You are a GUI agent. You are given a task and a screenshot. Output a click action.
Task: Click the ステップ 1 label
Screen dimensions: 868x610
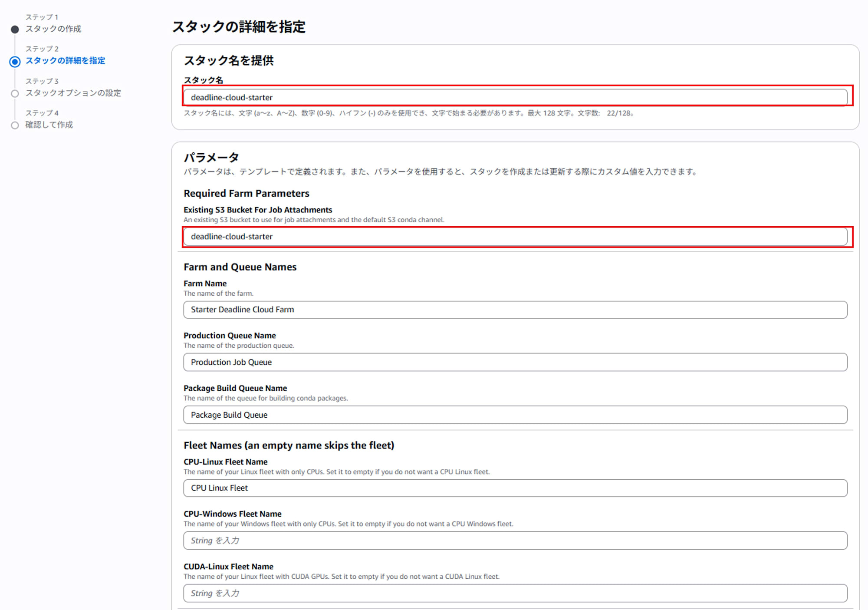click(x=42, y=17)
